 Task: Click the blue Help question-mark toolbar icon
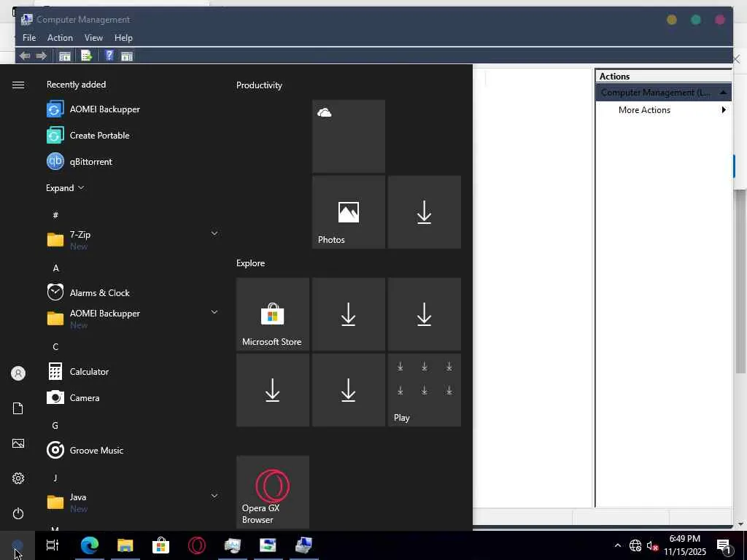[109, 55]
